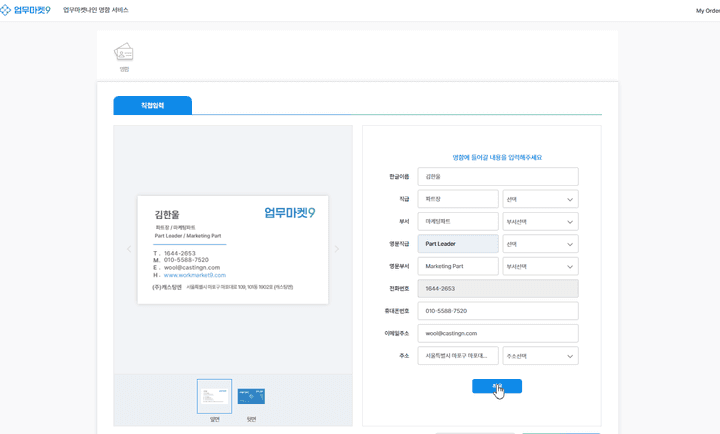Click the 전화번호 field showing 1644-2653
Viewport: 720px width, 434px height.
[498, 288]
